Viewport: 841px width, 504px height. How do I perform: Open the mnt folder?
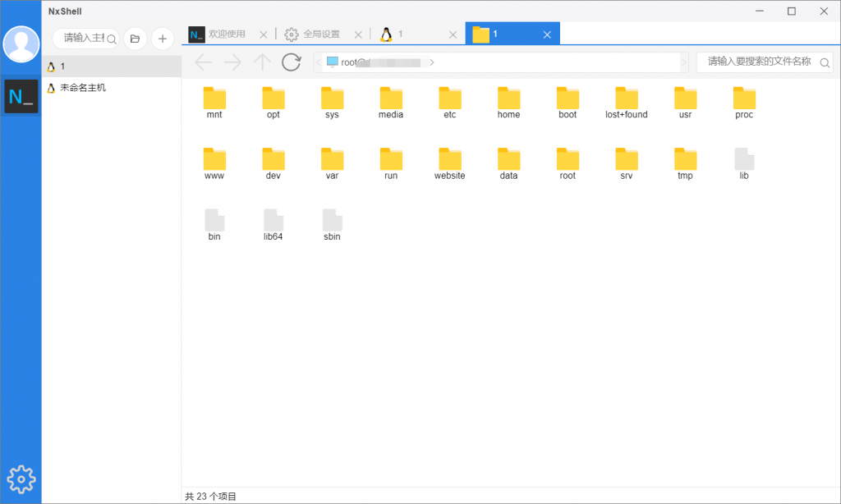click(x=214, y=103)
